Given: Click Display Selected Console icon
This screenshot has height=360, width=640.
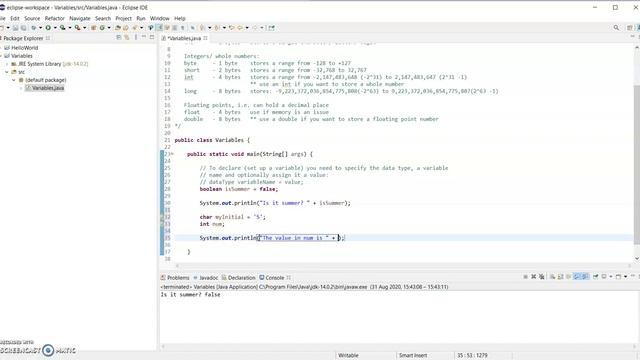Looking at the screenshot, I should pyautogui.click(x=604, y=277).
